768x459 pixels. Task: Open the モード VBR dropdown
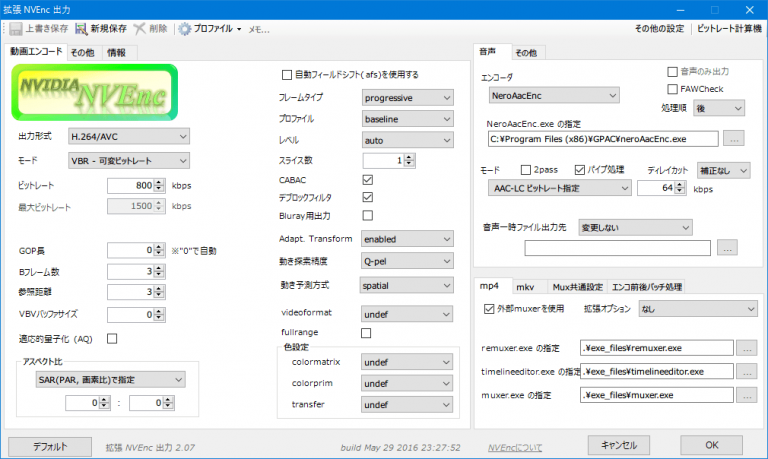(x=129, y=161)
